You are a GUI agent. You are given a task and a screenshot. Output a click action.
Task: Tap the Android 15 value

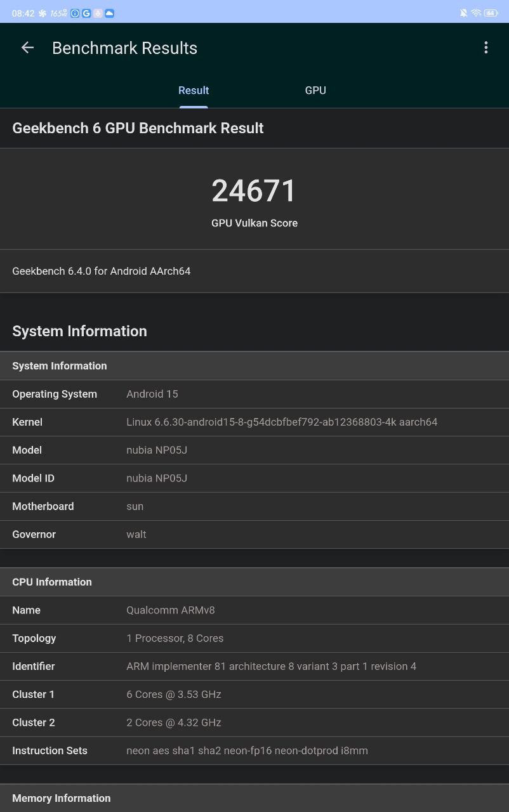click(152, 394)
